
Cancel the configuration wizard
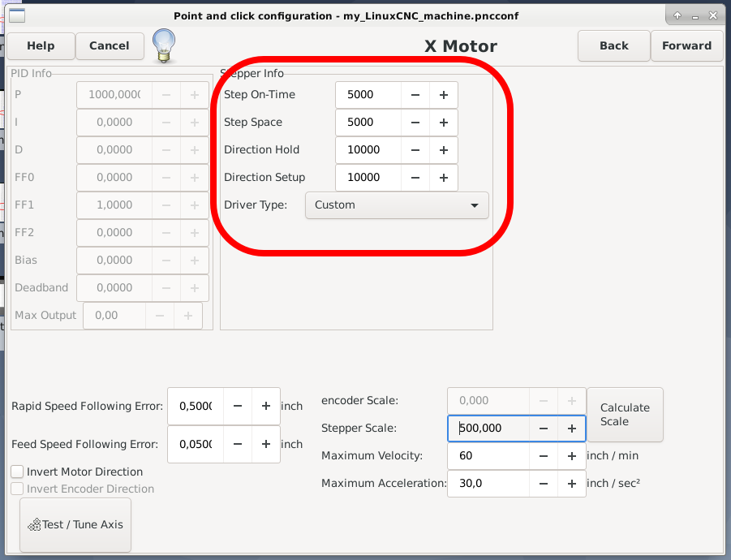point(110,46)
